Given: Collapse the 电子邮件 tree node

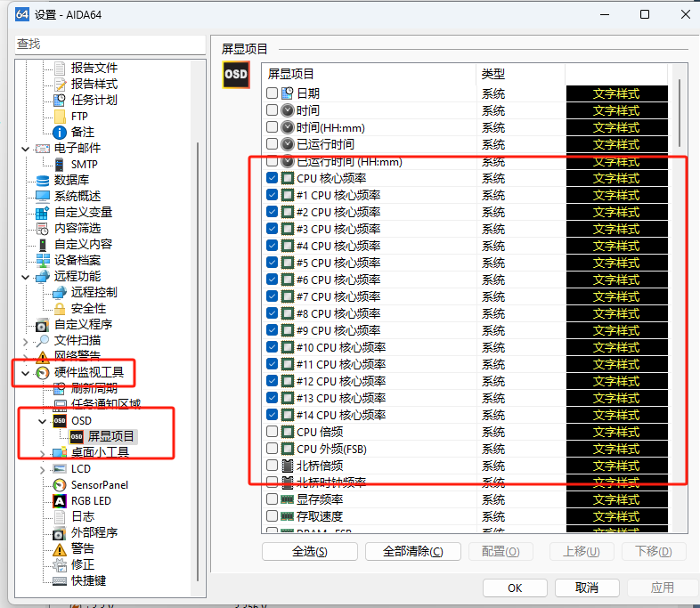Looking at the screenshot, I should (x=26, y=149).
